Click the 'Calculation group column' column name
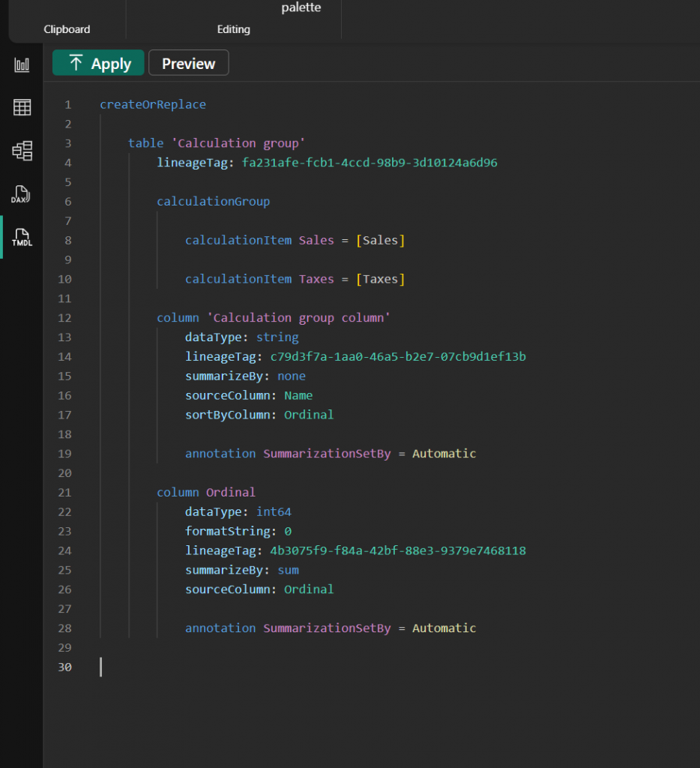 [299, 317]
